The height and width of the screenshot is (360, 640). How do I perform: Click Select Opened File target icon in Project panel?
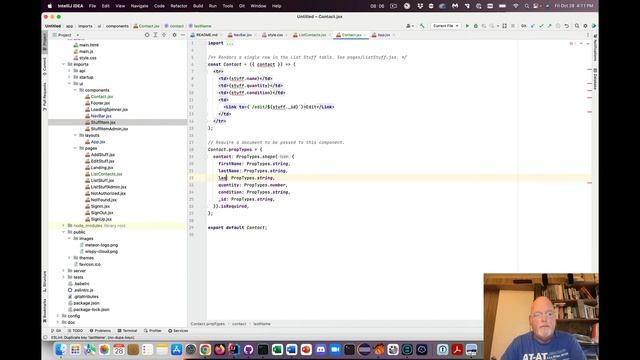coord(147,35)
